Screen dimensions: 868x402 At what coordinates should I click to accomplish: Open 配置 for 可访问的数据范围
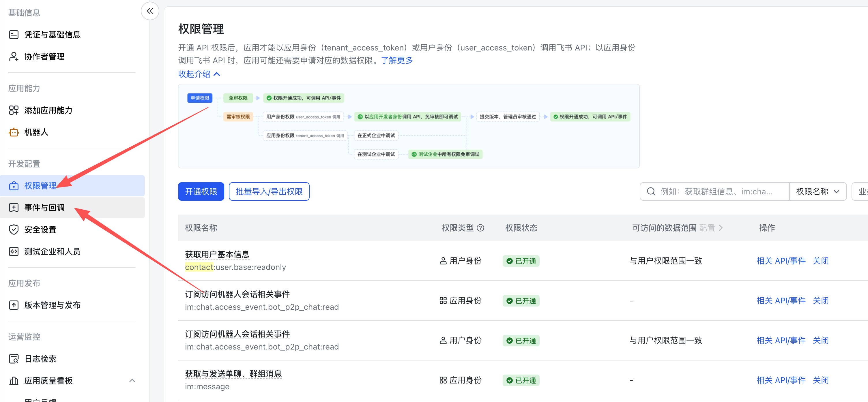711,228
